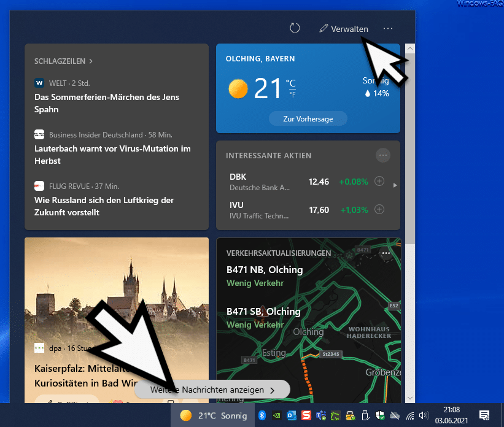Open article 'Lauterbach warnt vor Virus-Mutation im Herbst'

112,155
